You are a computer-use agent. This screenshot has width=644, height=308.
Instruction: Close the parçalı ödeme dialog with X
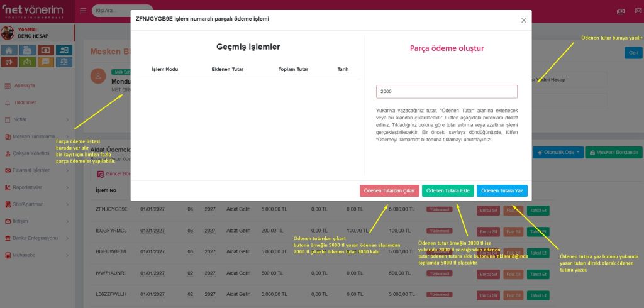[x=523, y=20]
